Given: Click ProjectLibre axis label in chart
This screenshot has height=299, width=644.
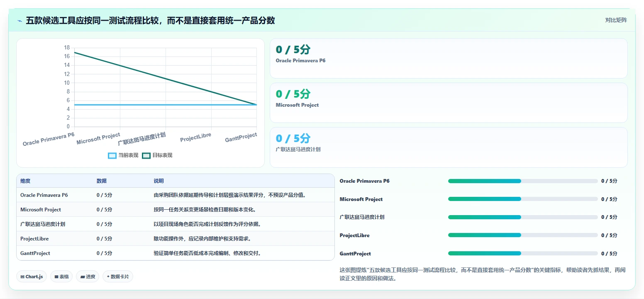Looking at the screenshot, I should [196, 137].
